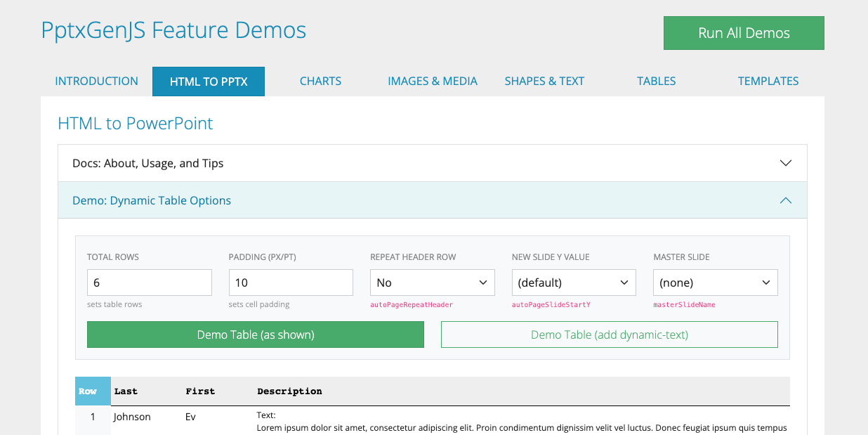This screenshot has height=435, width=868.
Task: Click the Padding (PX/PT) input field
Action: tap(291, 283)
